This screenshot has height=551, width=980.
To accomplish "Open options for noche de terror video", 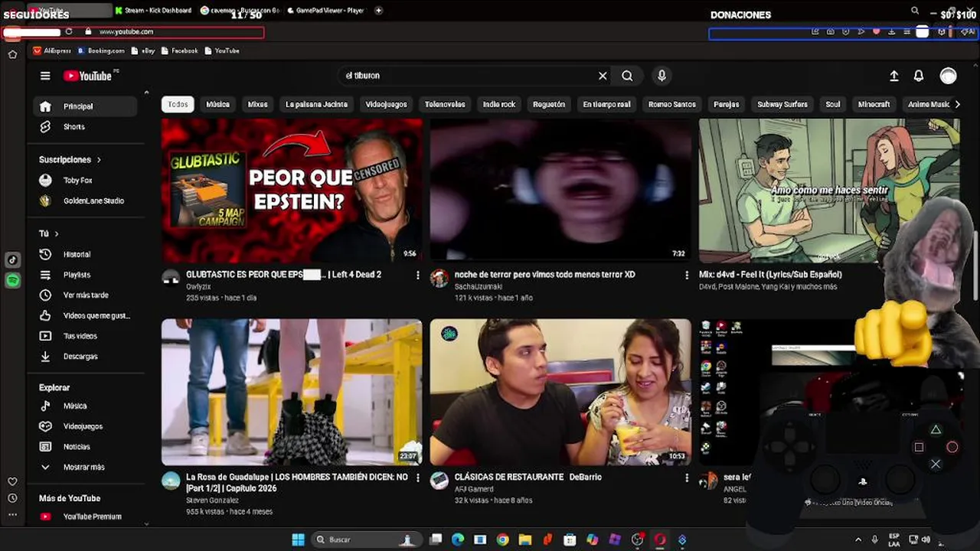I will 686,275.
